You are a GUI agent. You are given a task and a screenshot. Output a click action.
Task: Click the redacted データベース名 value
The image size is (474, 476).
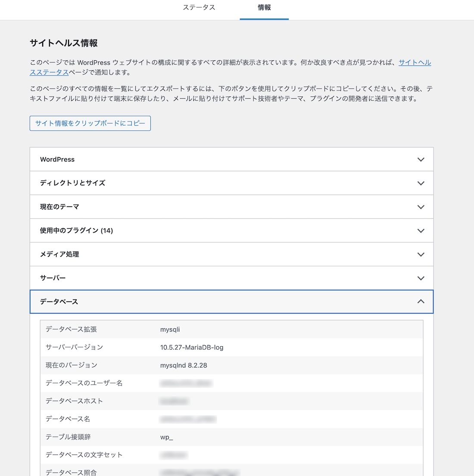188,419
